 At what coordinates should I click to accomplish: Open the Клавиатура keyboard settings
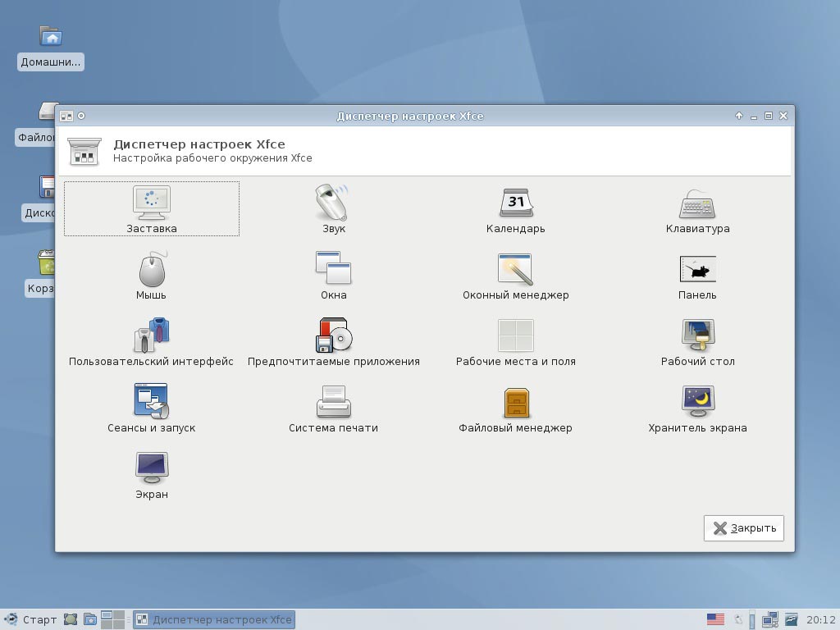[697, 203]
